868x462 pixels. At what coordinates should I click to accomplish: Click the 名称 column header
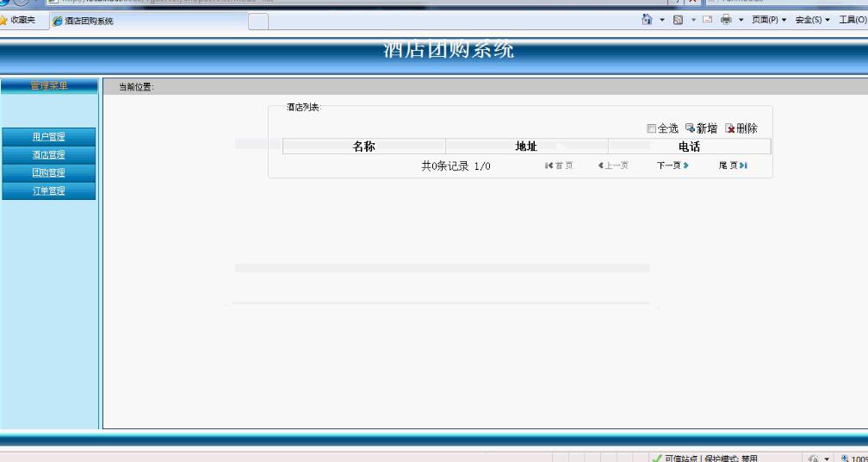click(x=363, y=147)
